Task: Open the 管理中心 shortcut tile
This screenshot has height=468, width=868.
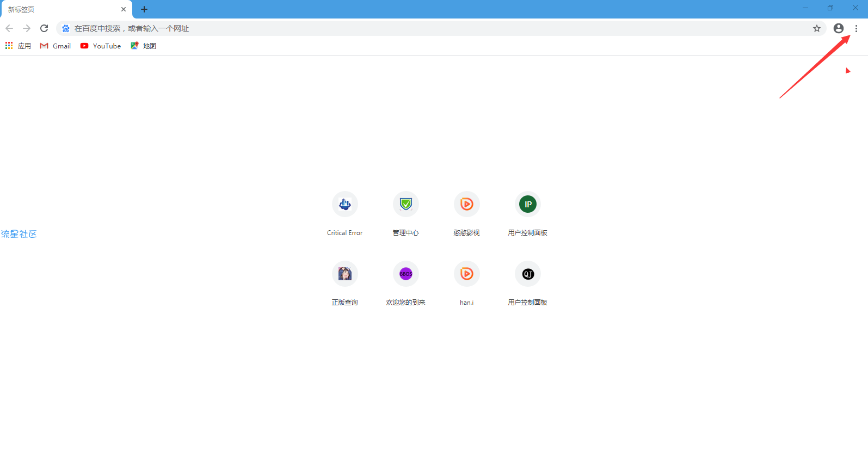Action: coord(406,214)
